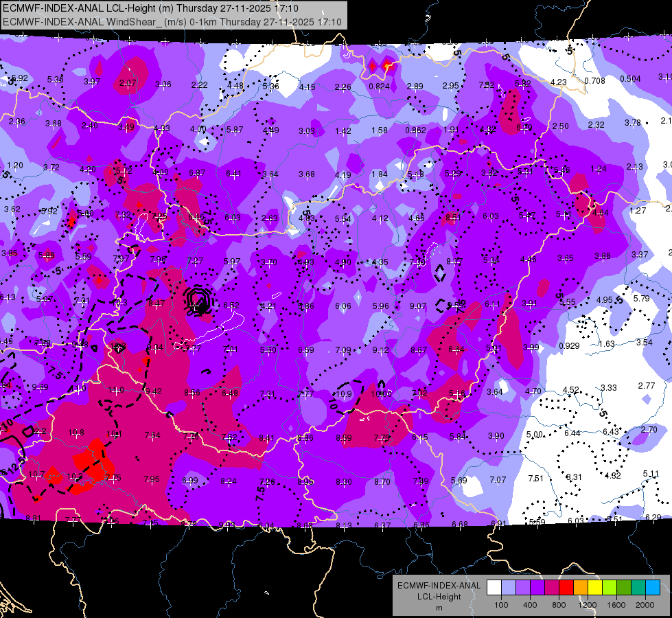Click the legend value 100
672x618 pixels.
tap(501, 605)
